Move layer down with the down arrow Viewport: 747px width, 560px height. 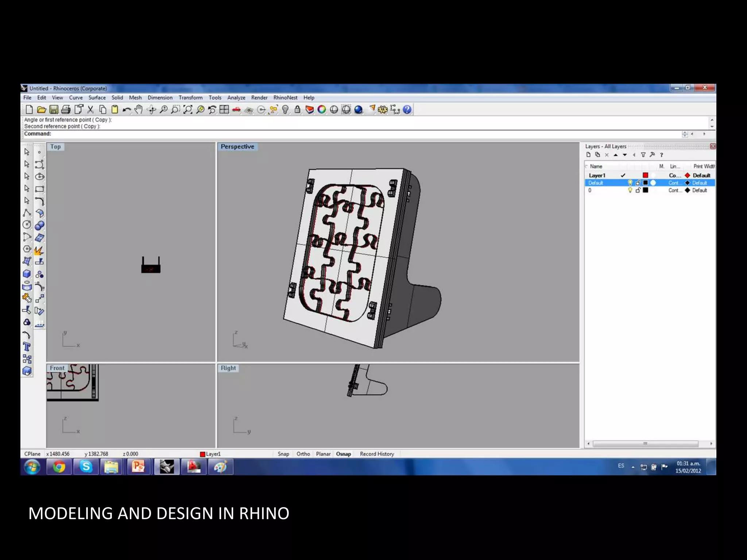tap(625, 155)
